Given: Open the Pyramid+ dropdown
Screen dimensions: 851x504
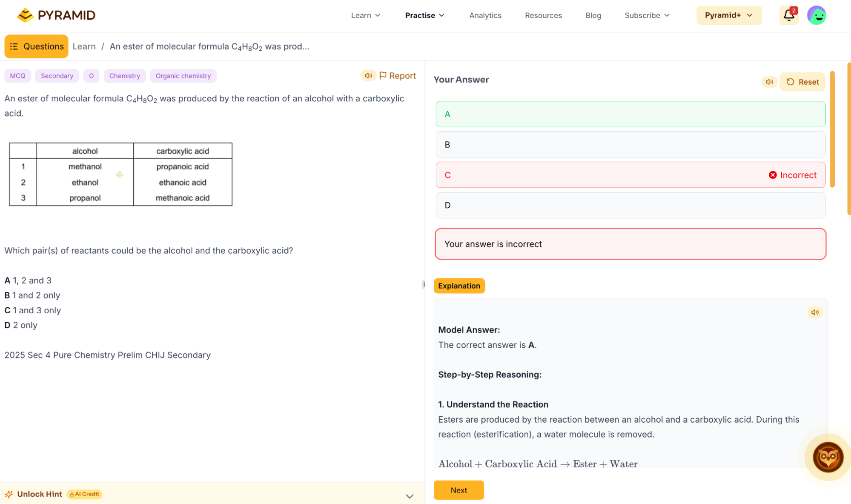Looking at the screenshot, I should (729, 15).
